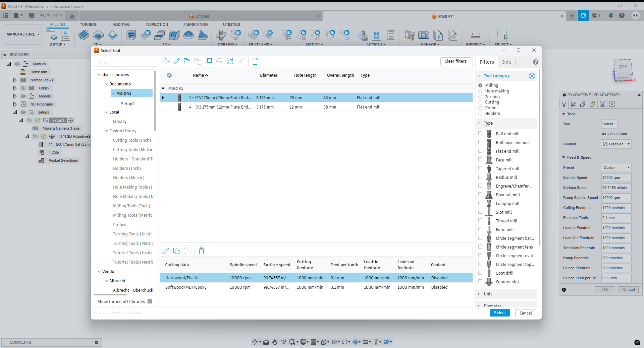The width and height of the screenshot is (644, 348).
Task: Edit cutting data preset with the pencil icon
Action: click(166, 251)
